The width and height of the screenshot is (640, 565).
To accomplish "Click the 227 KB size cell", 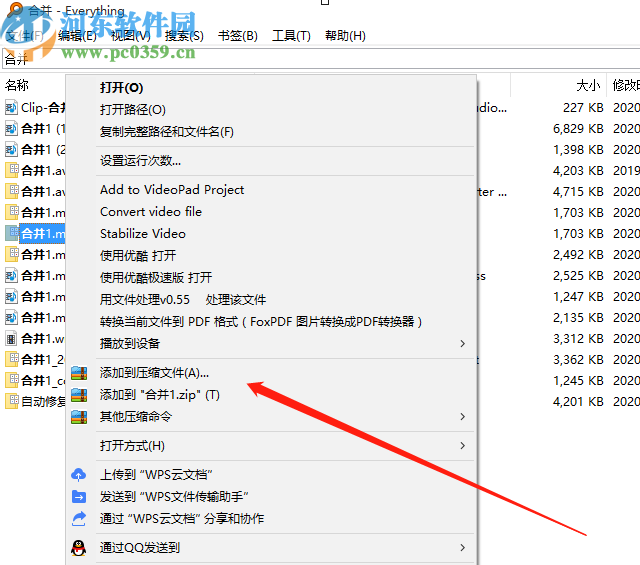I will pos(583,108).
